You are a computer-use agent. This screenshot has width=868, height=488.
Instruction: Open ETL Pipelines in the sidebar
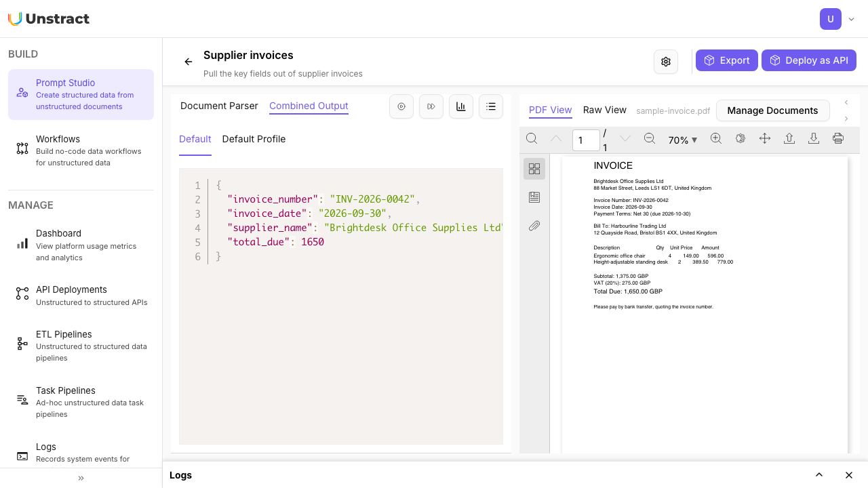point(81,346)
